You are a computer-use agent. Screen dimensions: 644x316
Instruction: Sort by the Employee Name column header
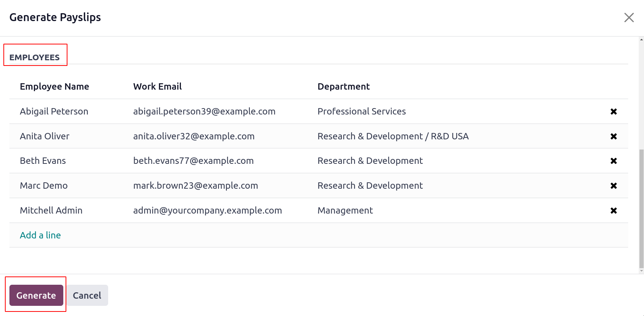pos(55,87)
